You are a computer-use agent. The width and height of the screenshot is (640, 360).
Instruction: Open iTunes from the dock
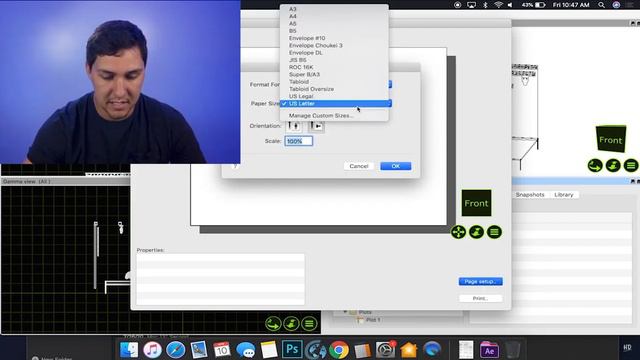152,350
